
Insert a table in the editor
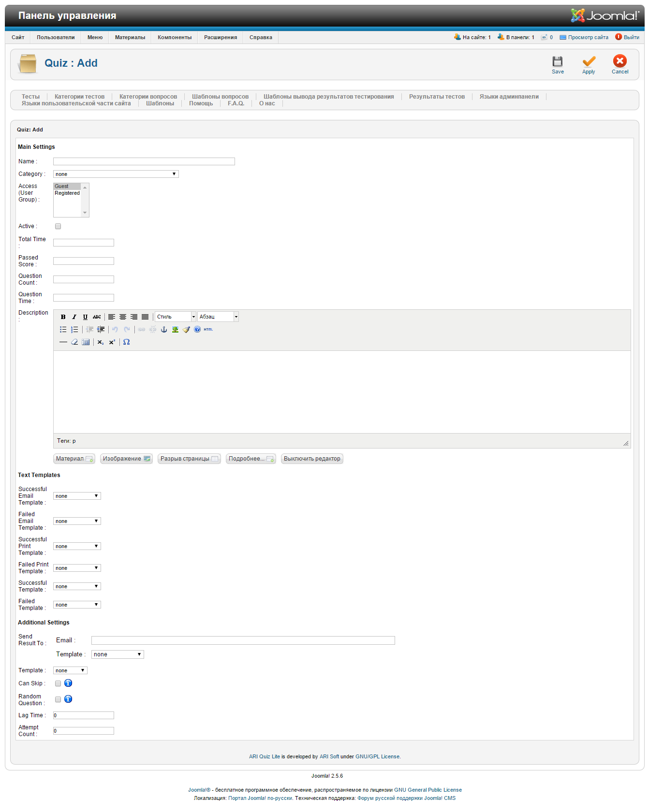click(x=86, y=342)
